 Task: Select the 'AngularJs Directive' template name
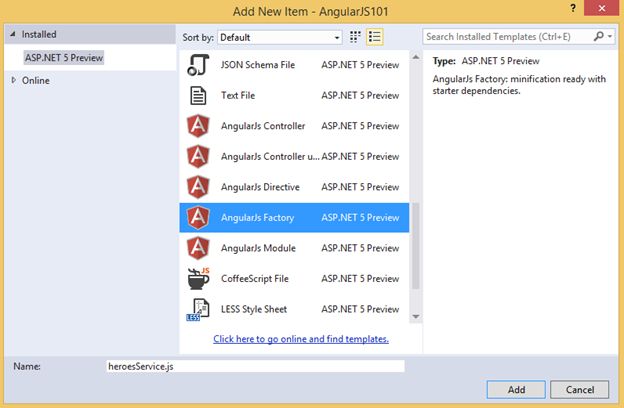pyautogui.click(x=260, y=187)
